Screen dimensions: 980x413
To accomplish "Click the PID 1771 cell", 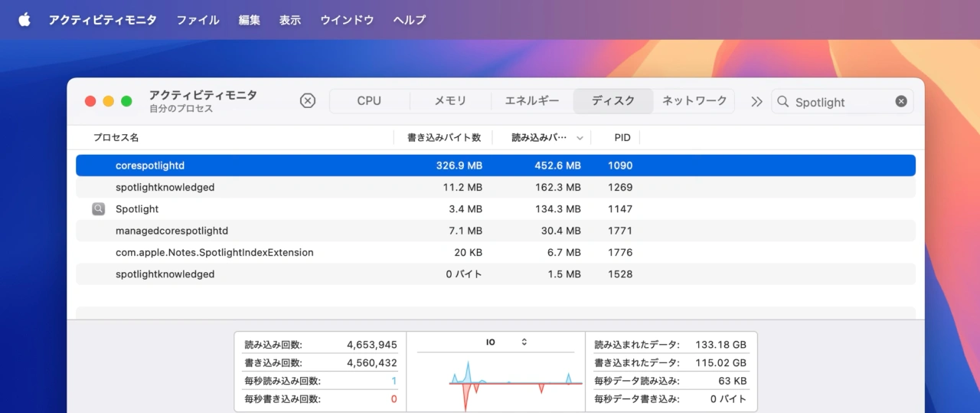I will coord(620,231).
